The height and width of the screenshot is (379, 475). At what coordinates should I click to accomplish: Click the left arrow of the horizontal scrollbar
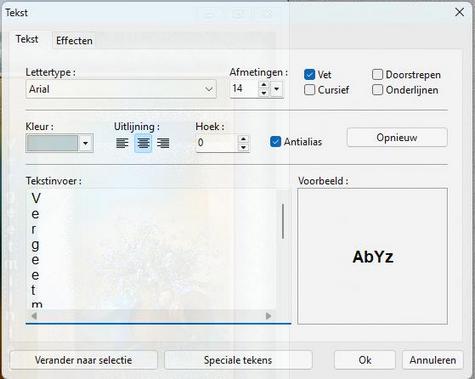coord(34,316)
